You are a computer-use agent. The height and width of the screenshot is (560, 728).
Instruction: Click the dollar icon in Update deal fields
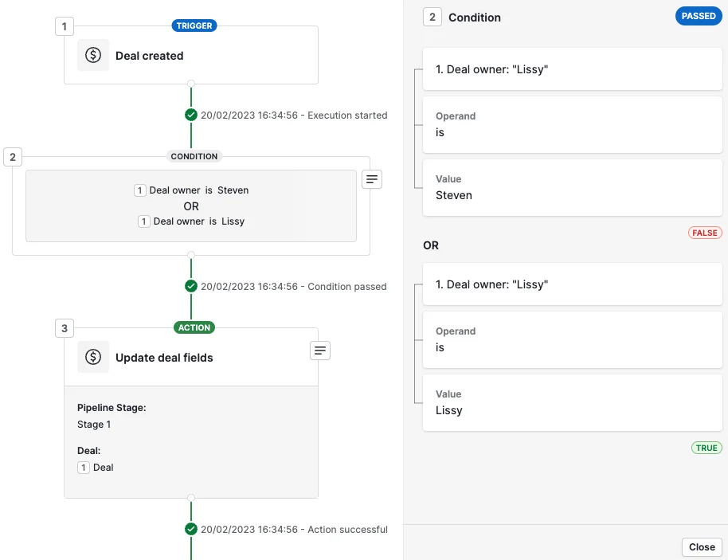tap(93, 357)
